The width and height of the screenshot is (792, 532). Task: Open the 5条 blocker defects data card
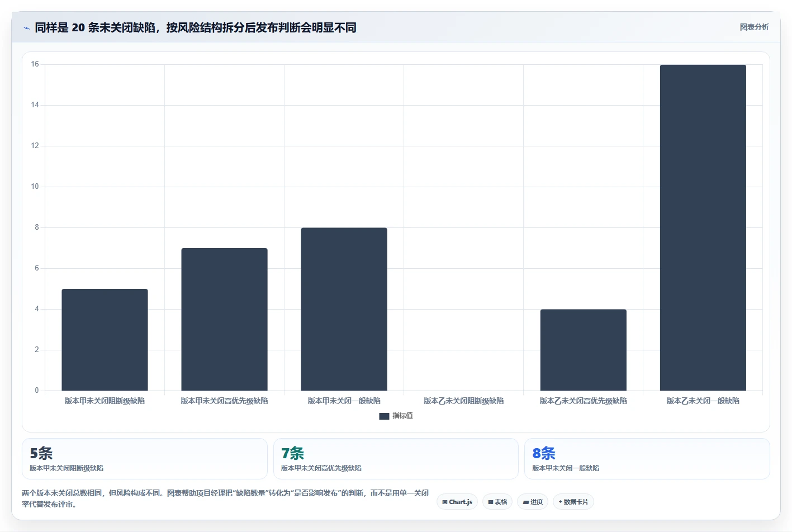click(x=145, y=459)
